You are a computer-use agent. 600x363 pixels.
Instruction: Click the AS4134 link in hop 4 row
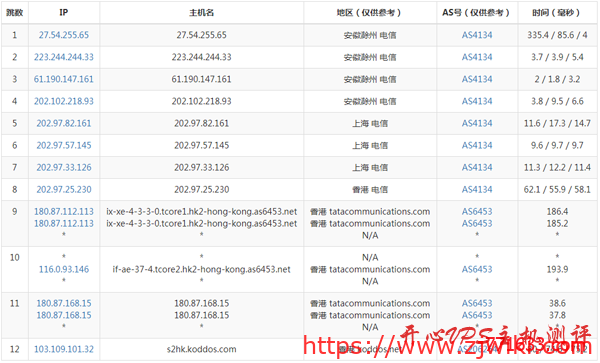coord(477,101)
